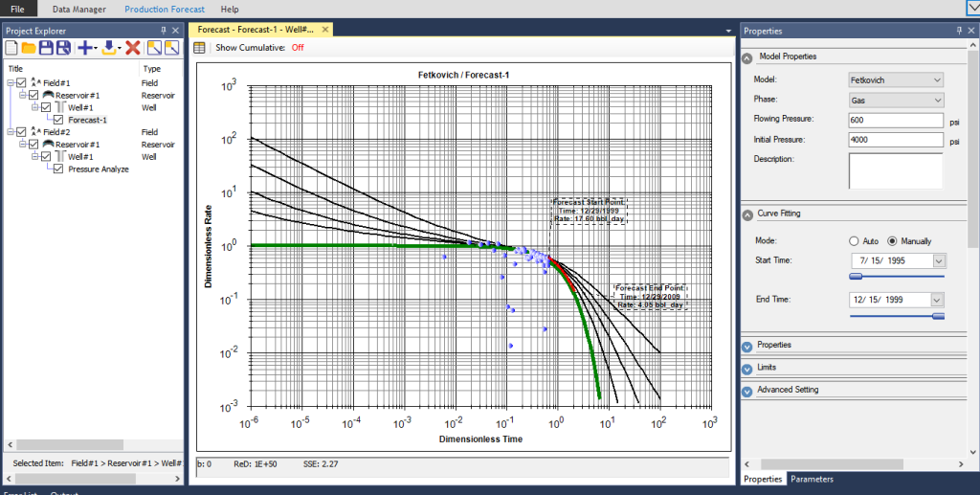Click the red X Delete icon
This screenshot has width=980, height=495.
click(133, 47)
